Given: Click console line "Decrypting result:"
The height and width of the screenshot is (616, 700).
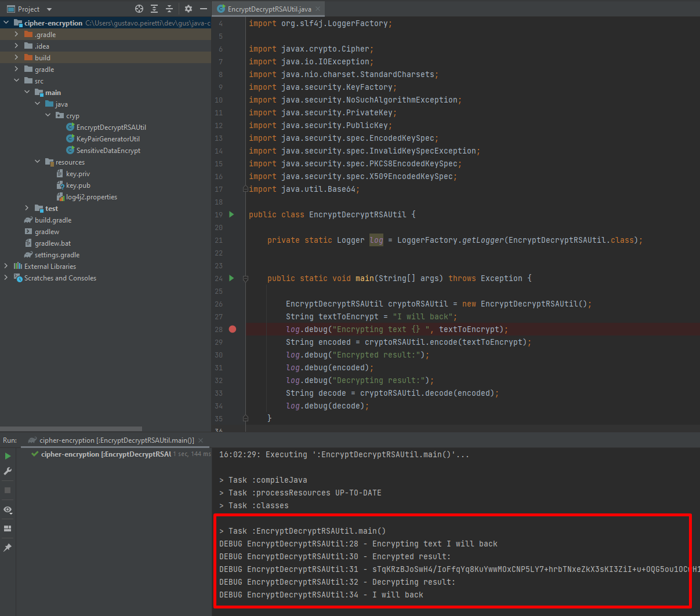Looking at the screenshot, I should pyautogui.click(x=414, y=582).
